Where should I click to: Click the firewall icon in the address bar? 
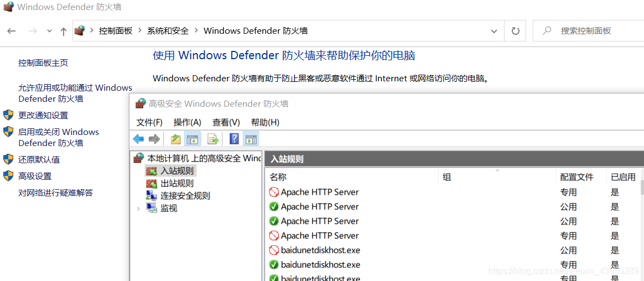pyautogui.click(x=79, y=30)
